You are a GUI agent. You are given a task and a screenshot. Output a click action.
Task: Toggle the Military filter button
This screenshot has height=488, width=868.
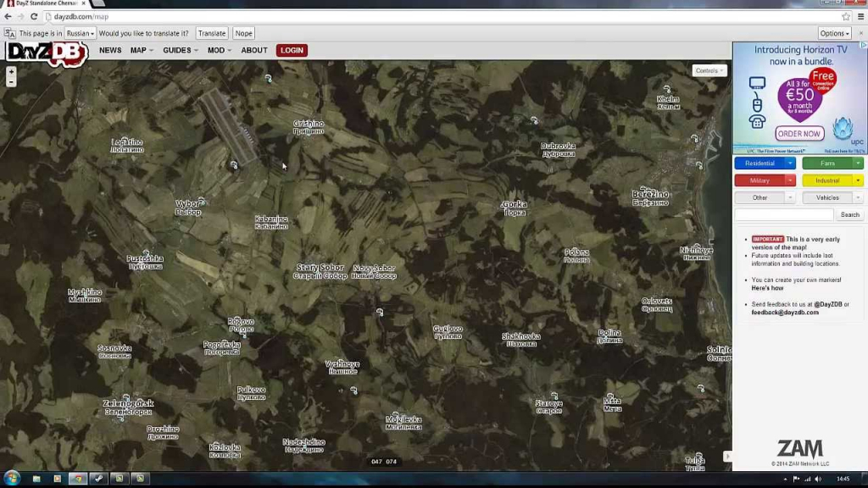pyautogui.click(x=759, y=180)
